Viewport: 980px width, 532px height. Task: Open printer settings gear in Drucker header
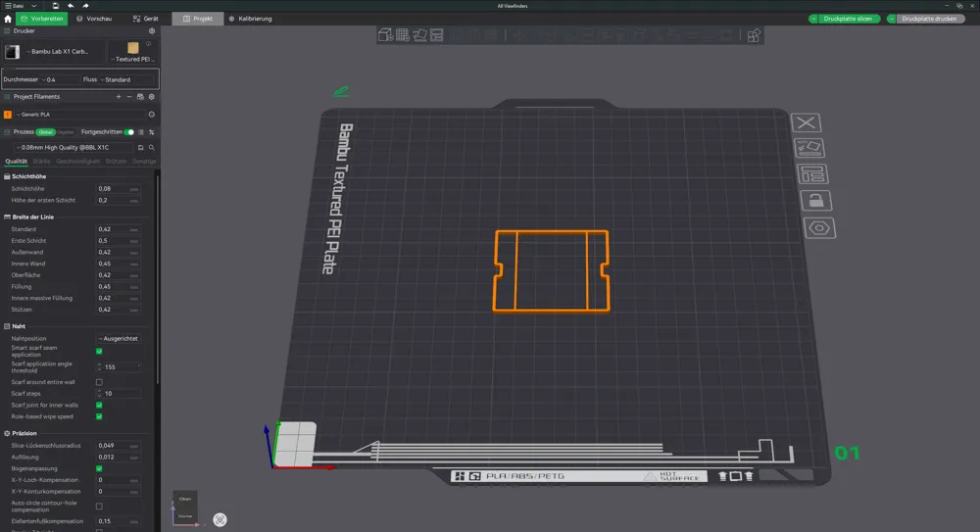click(151, 30)
